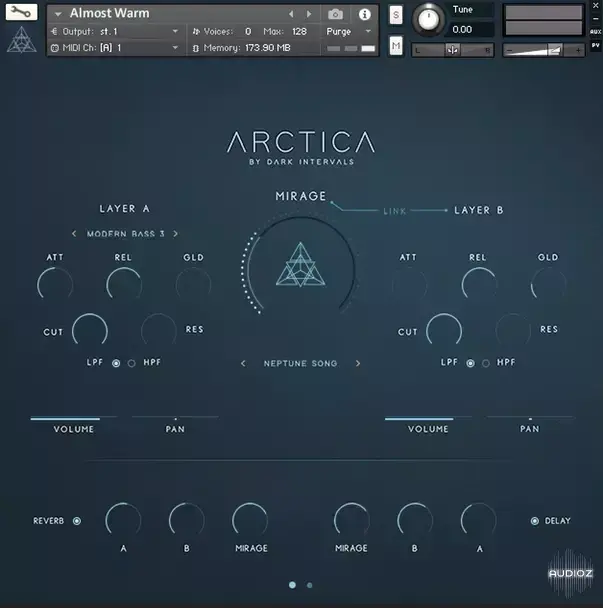
Task: Select next Mirage preset arrow
Action: click(358, 363)
